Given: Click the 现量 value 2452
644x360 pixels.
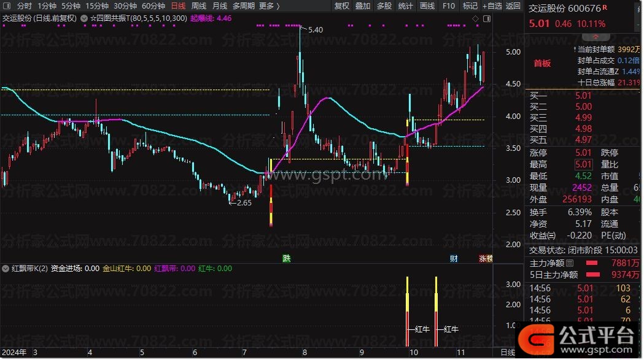Looking at the screenshot, I should 582,188.
